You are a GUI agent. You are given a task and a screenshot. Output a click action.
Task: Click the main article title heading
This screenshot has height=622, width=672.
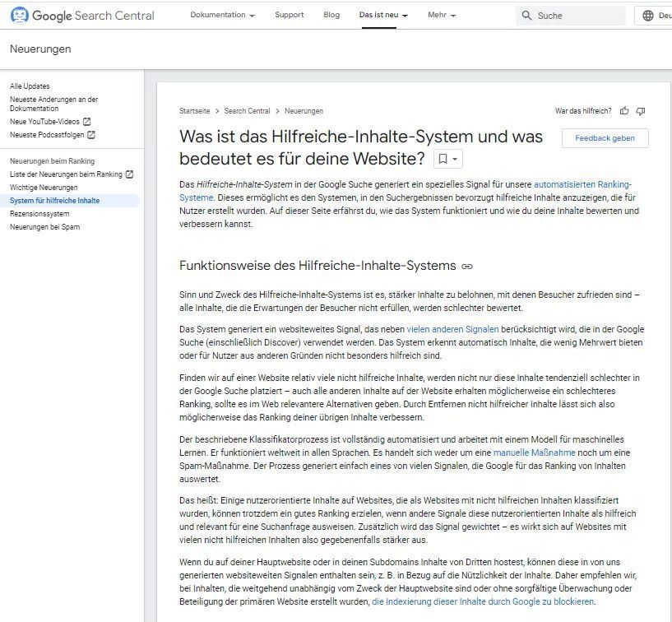[361, 147]
